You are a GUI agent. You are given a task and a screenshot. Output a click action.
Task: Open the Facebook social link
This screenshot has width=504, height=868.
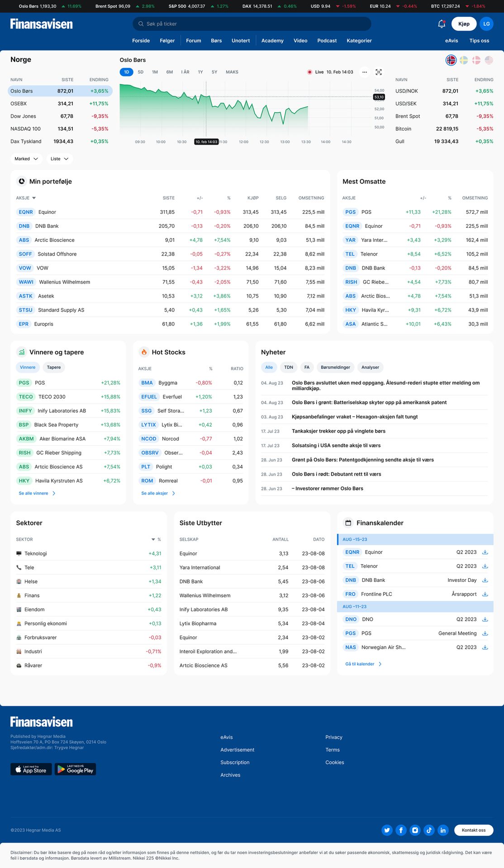401,830
